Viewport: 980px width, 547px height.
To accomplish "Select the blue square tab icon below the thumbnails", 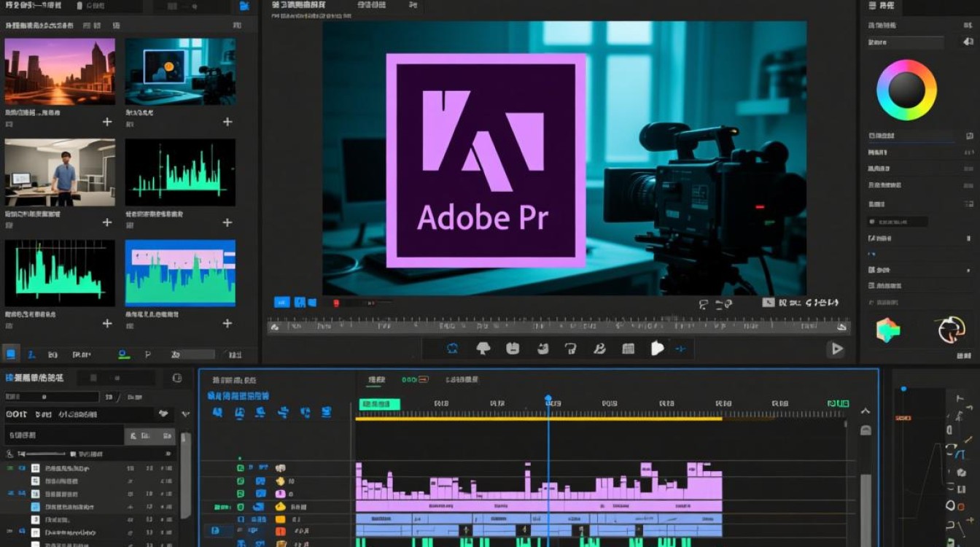I will point(11,354).
